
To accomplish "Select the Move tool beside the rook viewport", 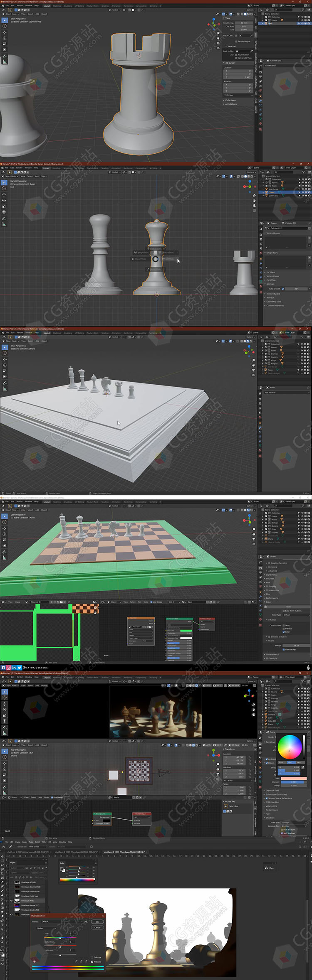I will coord(5,32).
